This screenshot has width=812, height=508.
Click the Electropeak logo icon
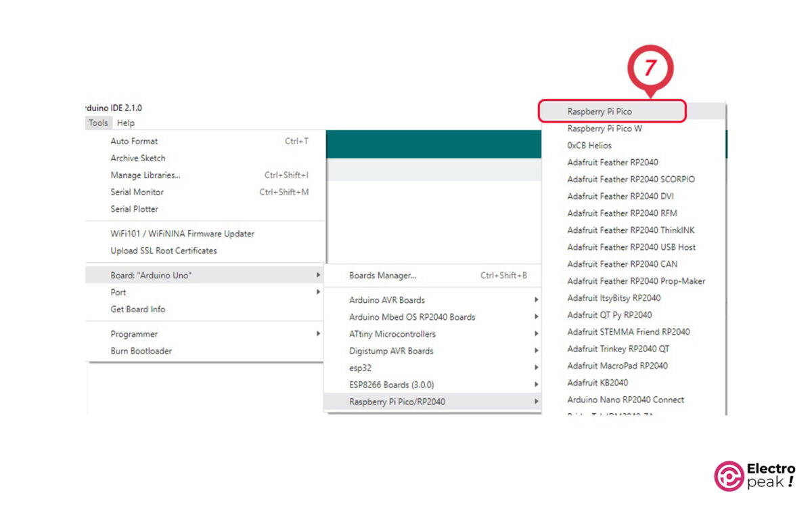(x=729, y=475)
